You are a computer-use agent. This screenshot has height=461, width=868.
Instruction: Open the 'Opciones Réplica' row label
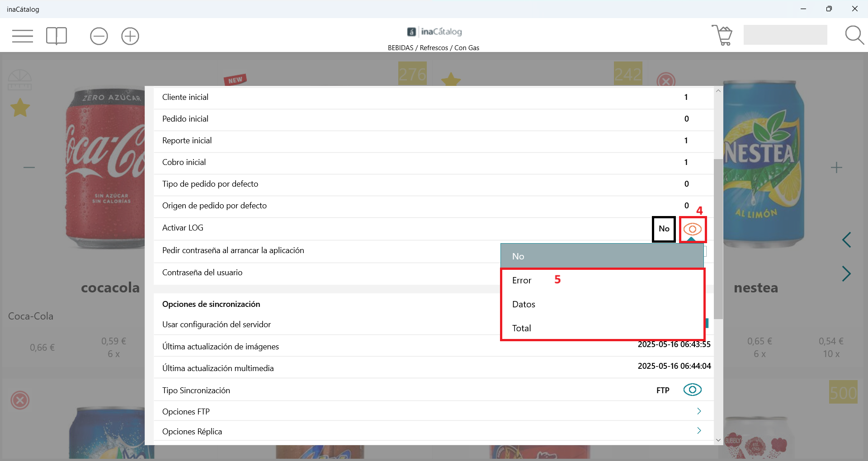click(192, 432)
